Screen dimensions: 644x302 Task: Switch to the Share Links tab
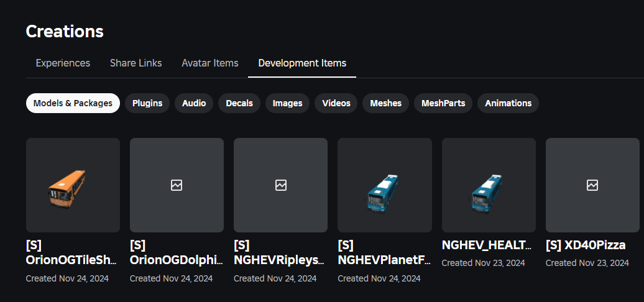coord(136,63)
